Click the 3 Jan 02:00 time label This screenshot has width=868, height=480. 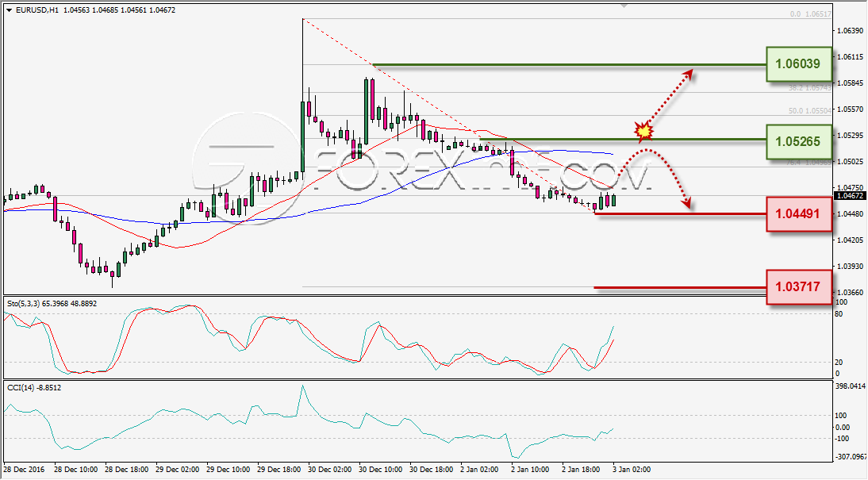point(632,470)
